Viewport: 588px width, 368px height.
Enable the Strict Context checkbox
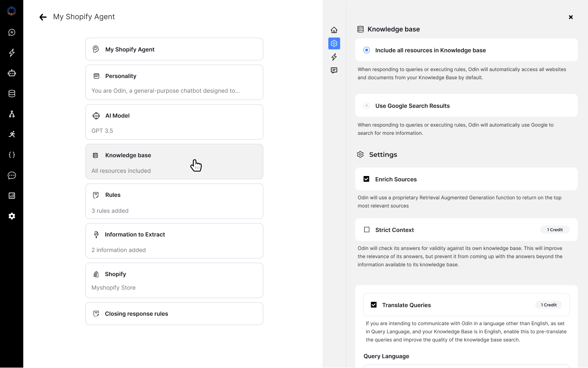coord(367,230)
